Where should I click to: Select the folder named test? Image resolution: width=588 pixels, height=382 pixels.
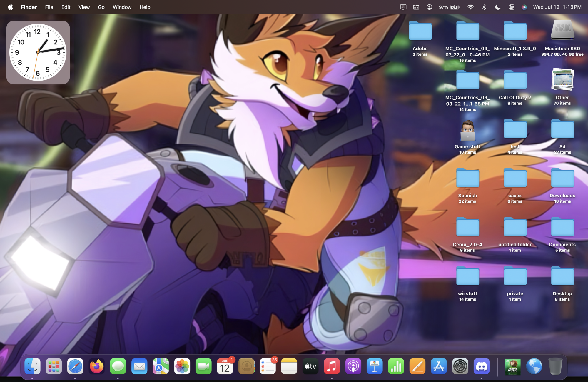tap(515, 136)
